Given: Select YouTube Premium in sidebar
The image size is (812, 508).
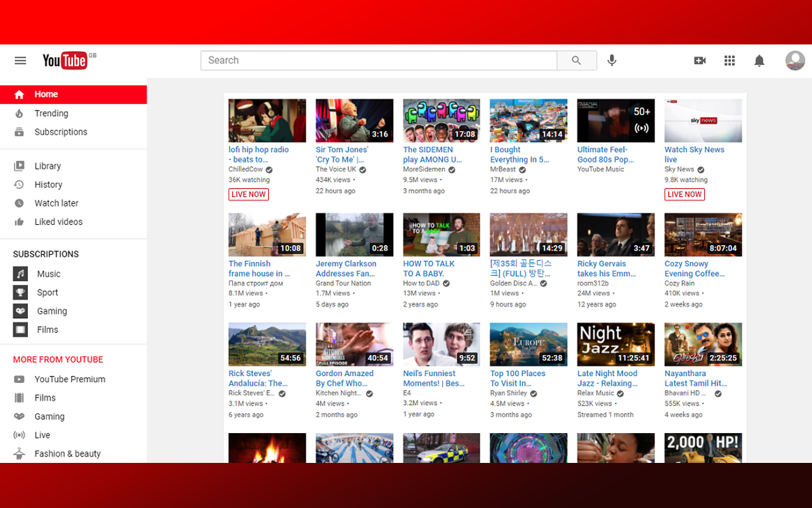Looking at the screenshot, I should [x=70, y=379].
